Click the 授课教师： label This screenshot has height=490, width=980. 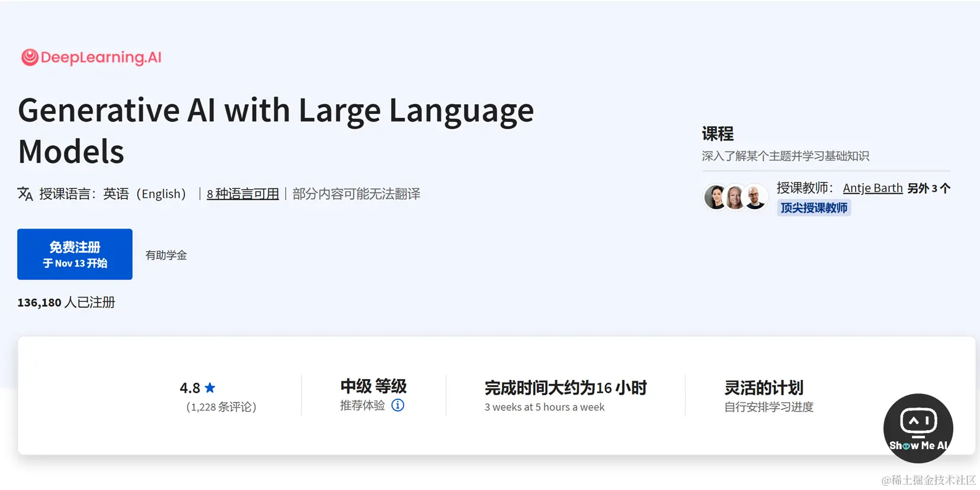click(x=805, y=188)
